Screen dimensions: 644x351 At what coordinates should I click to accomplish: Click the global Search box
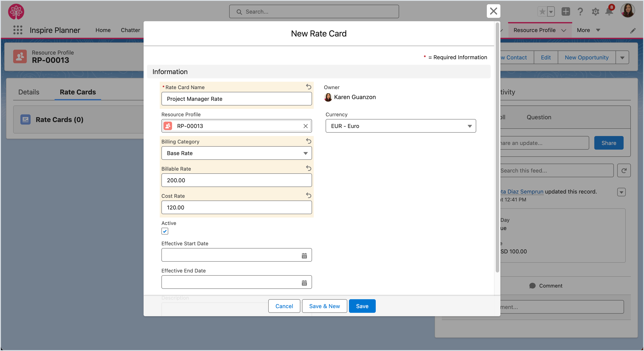(x=314, y=11)
